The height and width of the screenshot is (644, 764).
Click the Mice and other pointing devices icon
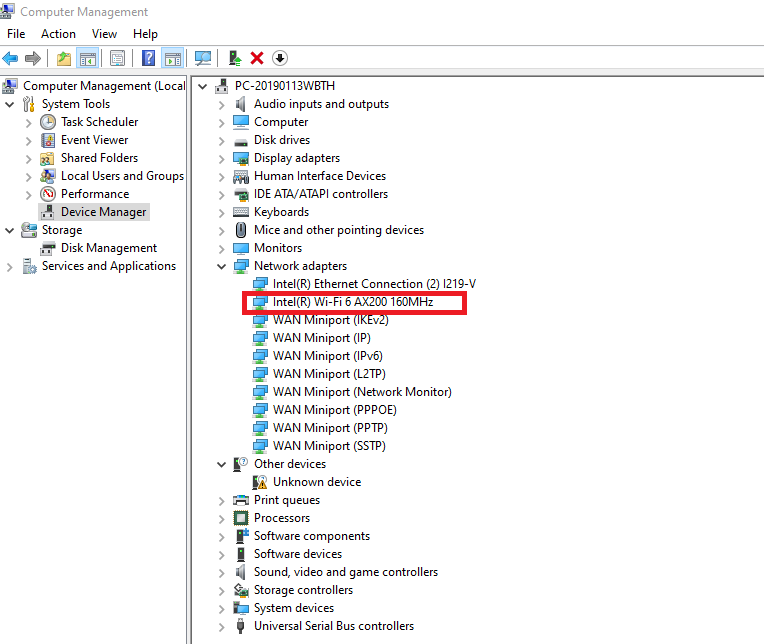click(x=241, y=230)
